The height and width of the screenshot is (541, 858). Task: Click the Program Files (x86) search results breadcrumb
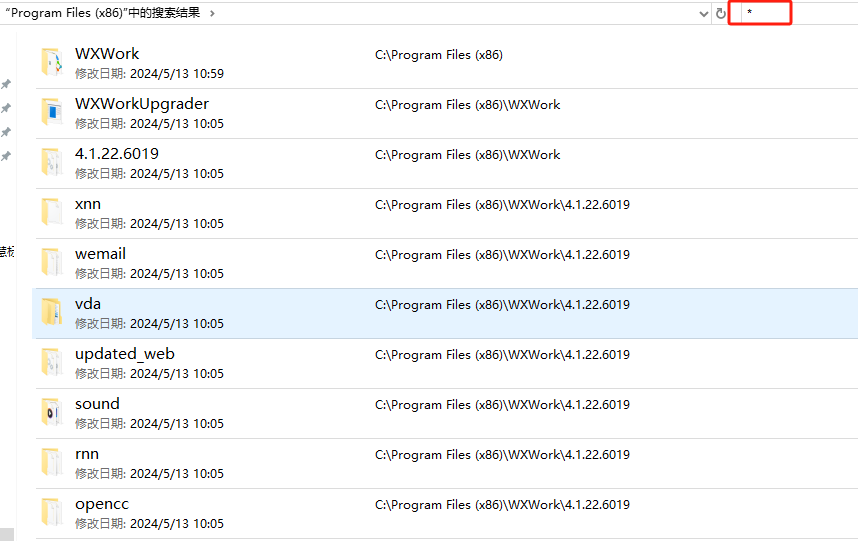click(103, 13)
